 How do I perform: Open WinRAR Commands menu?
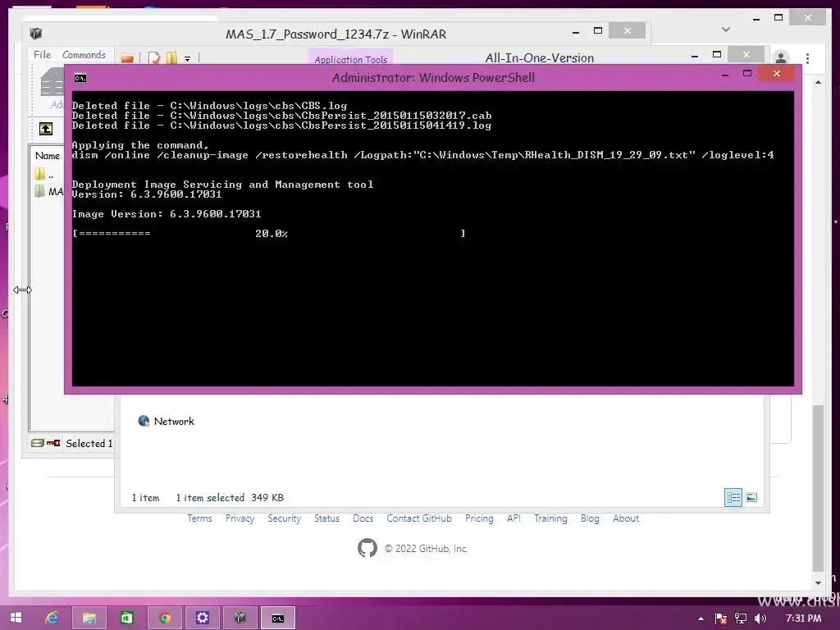pos(84,55)
